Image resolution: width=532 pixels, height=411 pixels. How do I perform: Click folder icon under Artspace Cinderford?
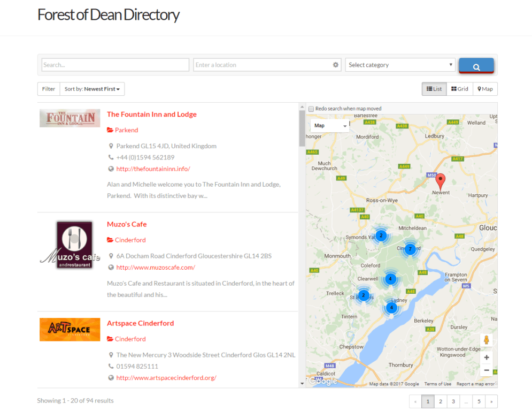[110, 339]
